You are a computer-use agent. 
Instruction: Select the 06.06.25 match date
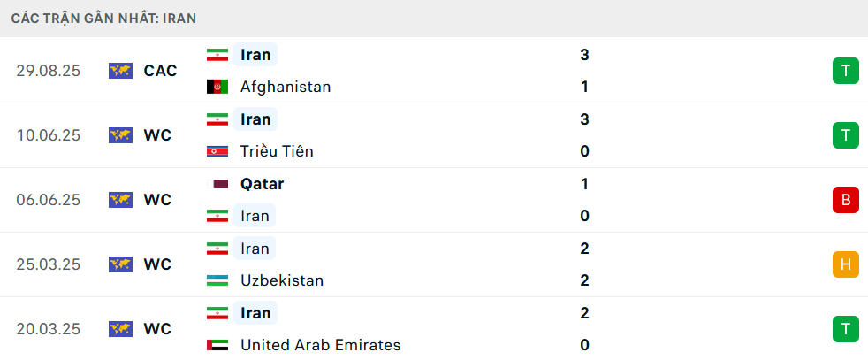[x=48, y=200]
